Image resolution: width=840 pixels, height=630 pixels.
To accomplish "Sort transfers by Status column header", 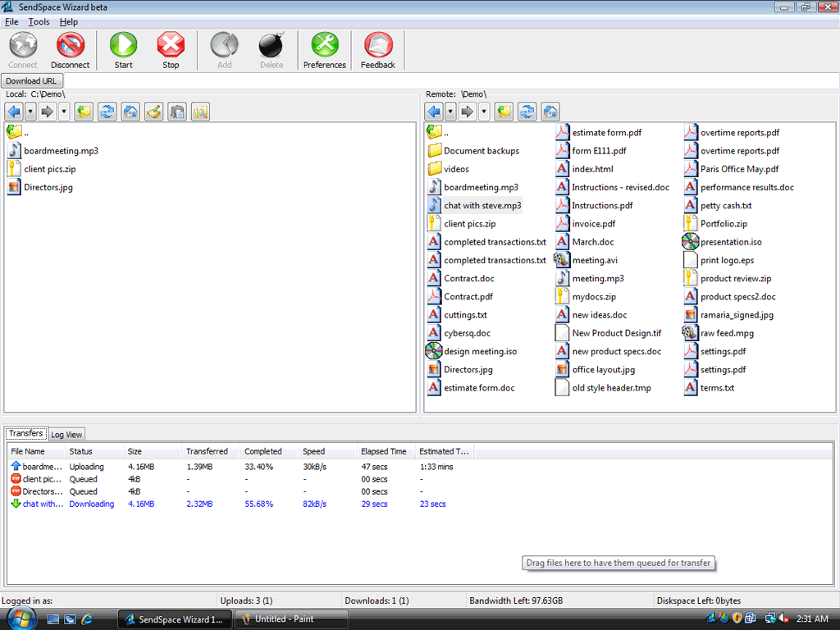I will click(x=94, y=452).
